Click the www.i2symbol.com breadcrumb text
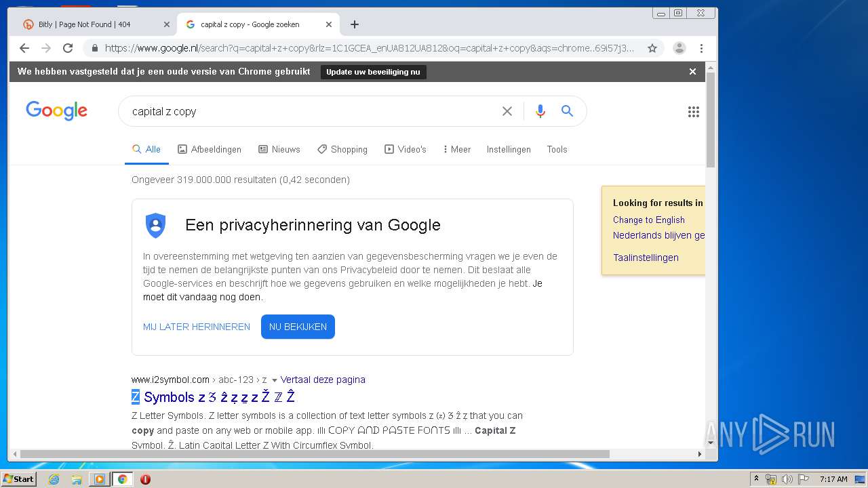Image resolution: width=868 pixels, height=488 pixels. pos(170,380)
